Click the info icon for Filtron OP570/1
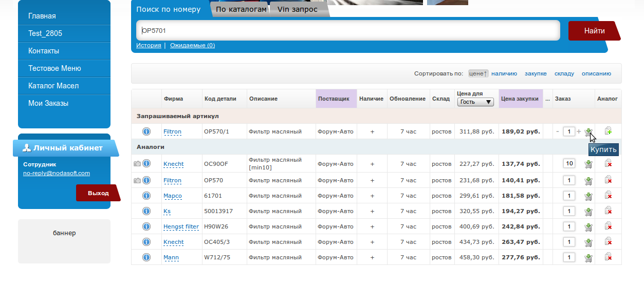This screenshot has height=285, width=644. point(146,132)
